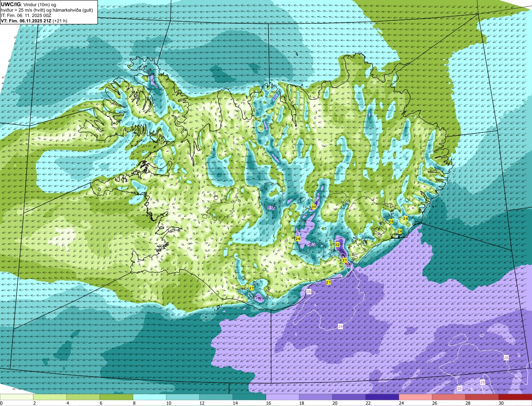Click the 2–4 m/s legend color swatch
532x406 pixels.
pyautogui.click(x=50, y=397)
